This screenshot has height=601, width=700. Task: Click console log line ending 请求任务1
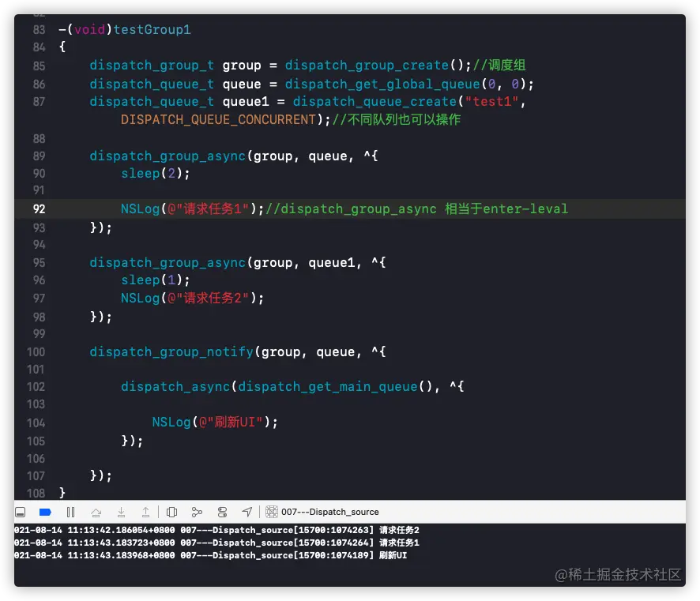216,543
